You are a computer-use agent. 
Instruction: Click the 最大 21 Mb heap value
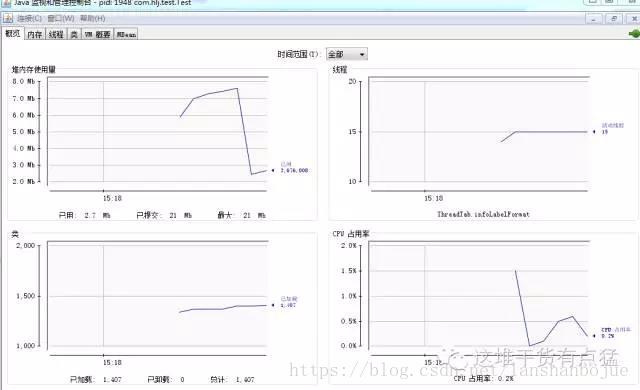tap(242, 215)
